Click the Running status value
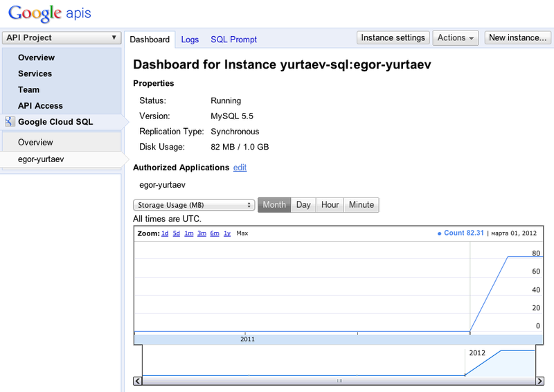The height and width of the screenshot is (392, 554). pyautogui.click(x=226, y=100)
